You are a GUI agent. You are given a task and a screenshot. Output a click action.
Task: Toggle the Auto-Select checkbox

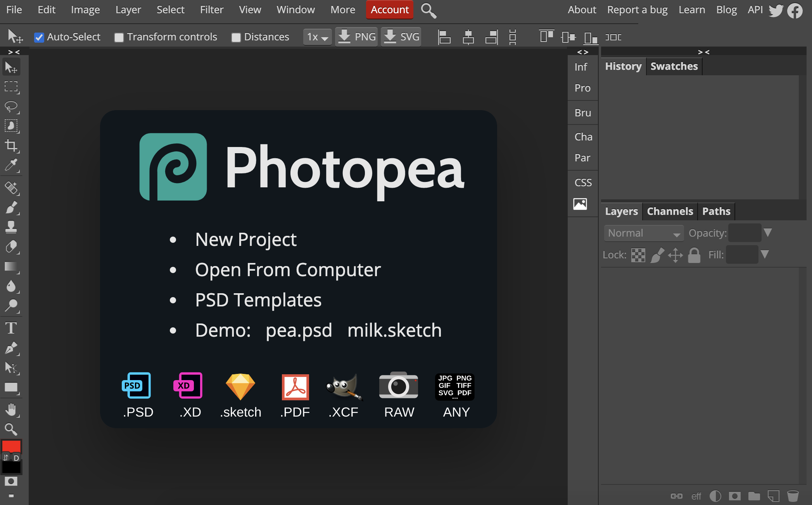coord(39,36)
